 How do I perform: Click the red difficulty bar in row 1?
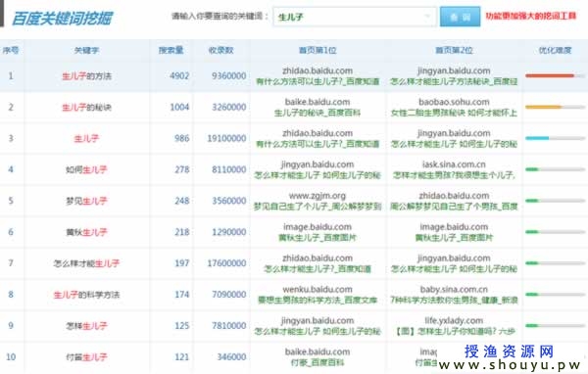tap(550, 75)
